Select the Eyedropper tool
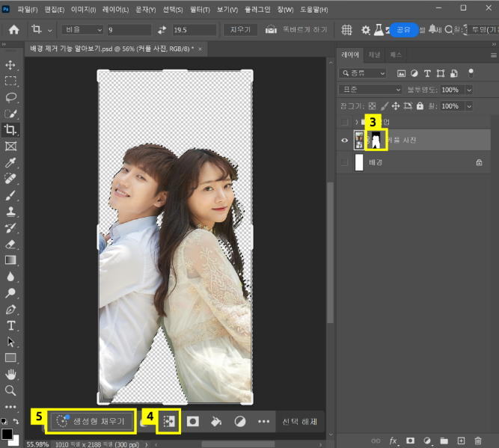 11,162
